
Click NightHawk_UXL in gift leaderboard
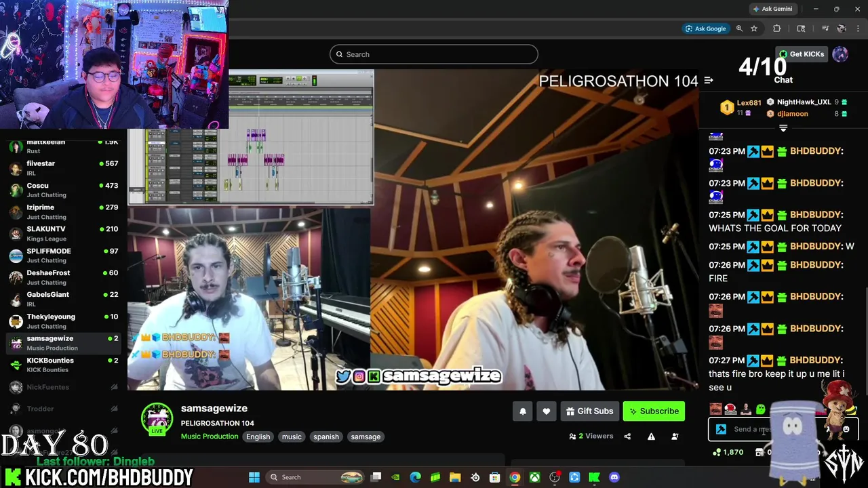point(804,102)
